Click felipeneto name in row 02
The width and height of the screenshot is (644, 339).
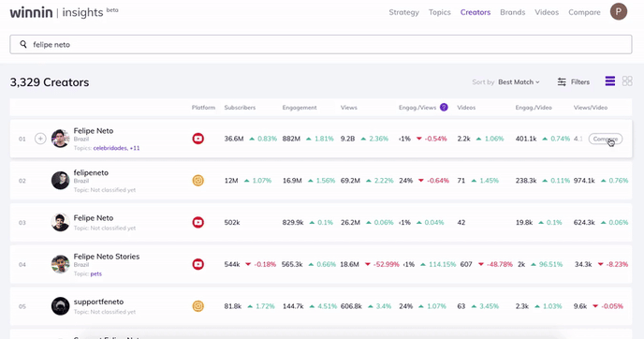91,172
